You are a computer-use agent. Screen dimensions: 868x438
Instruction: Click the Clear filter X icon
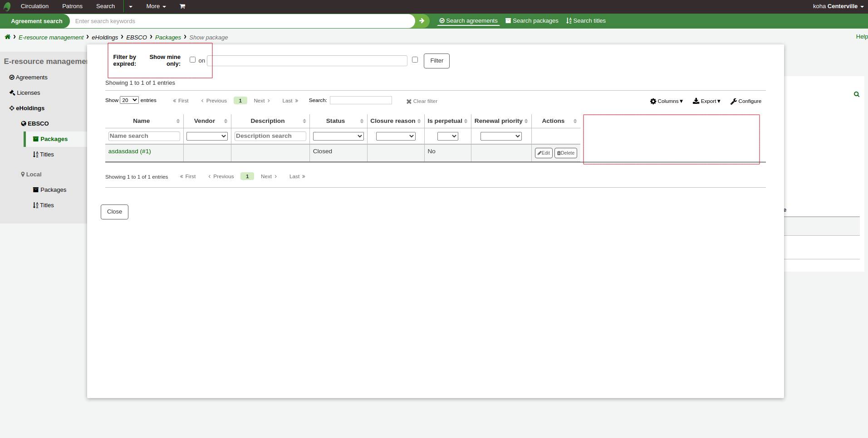pyautogui.click(x=409, y=102)
